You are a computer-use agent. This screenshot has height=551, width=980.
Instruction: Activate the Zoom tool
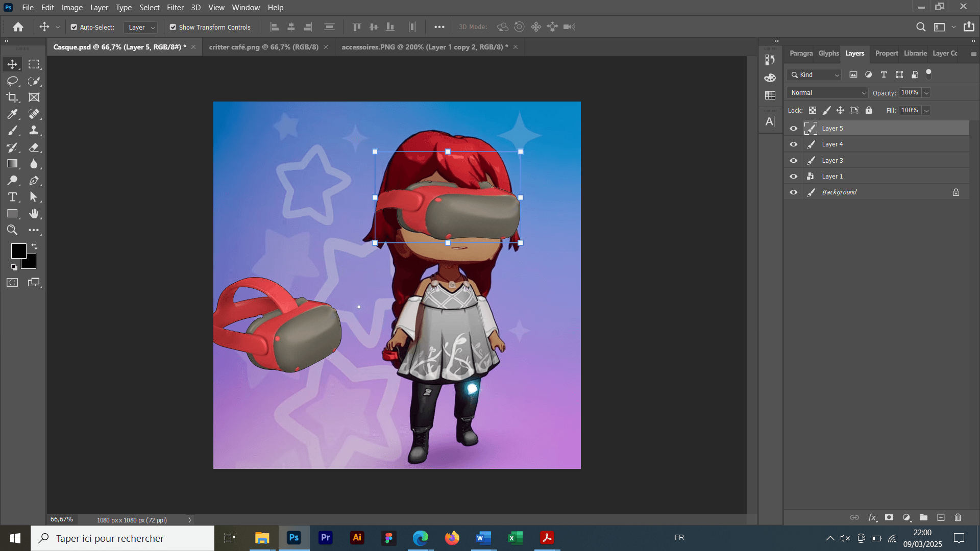coord(12,230)
